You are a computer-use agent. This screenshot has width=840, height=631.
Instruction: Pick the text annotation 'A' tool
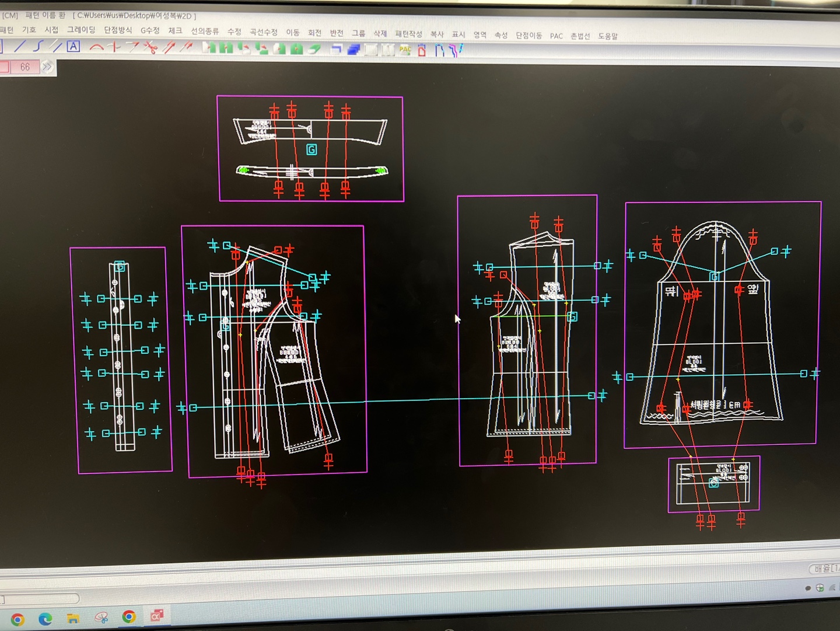(73, 47)
